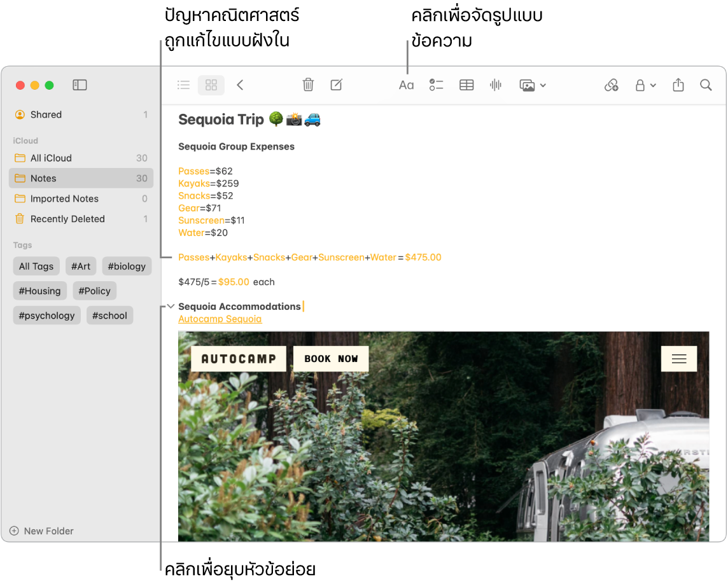Create a new note with the compose icon
The height and width of the screenshot is (584, 728).
(336, 85)
